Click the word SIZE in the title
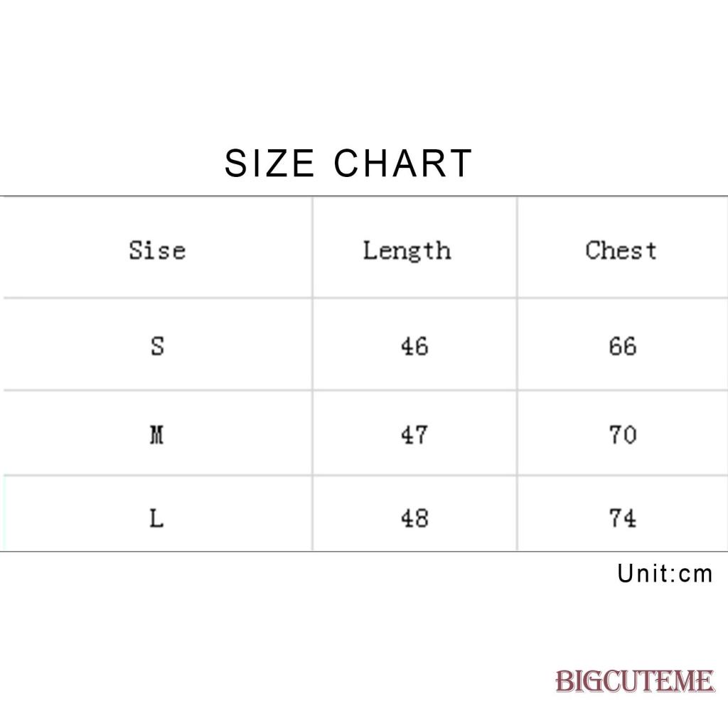The height and width of the screenshot is (728, 728). (x=269, y=164)
